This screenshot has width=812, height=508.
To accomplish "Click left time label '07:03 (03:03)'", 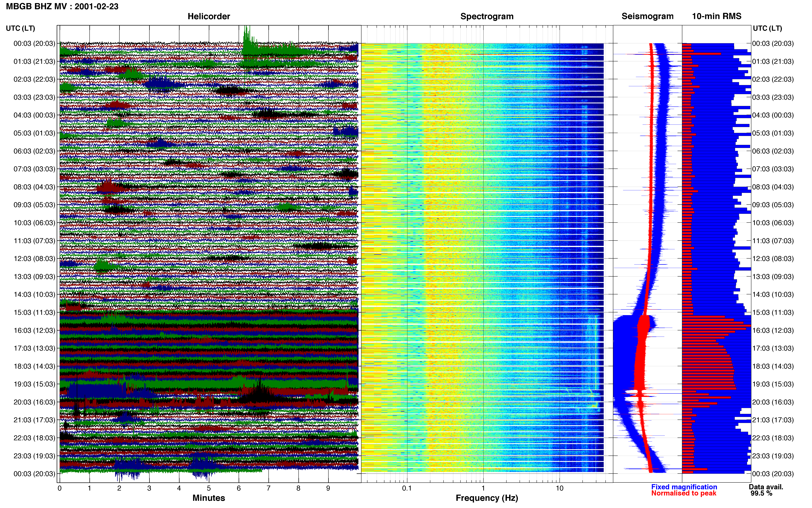I will pos(34,169).
